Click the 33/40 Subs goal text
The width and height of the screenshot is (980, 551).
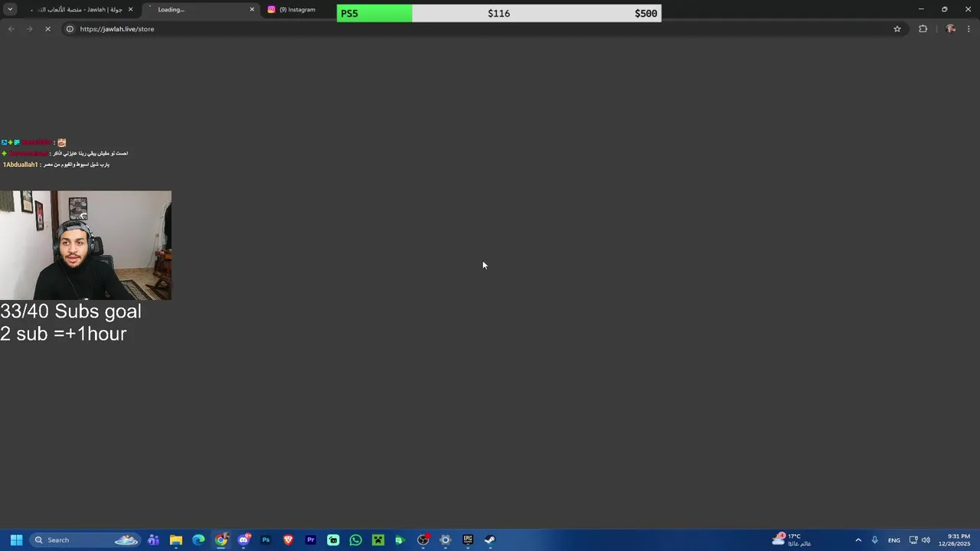[x=70, y=311]
